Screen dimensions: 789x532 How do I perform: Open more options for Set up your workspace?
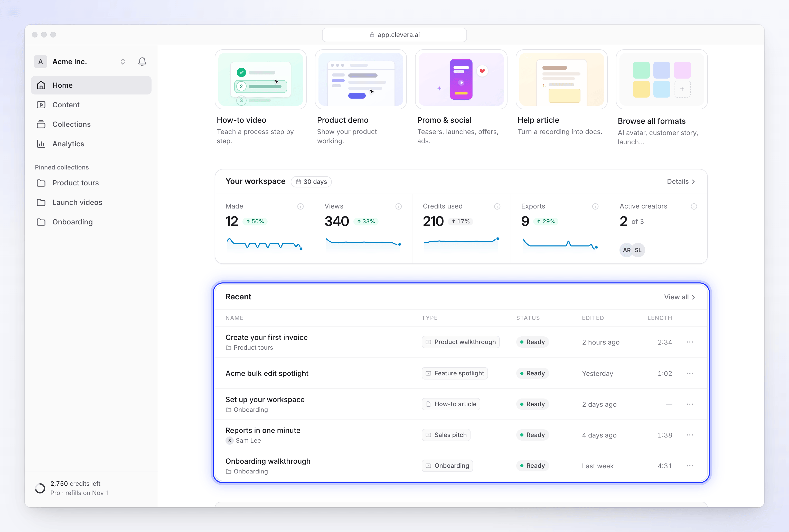click(690, 404)
